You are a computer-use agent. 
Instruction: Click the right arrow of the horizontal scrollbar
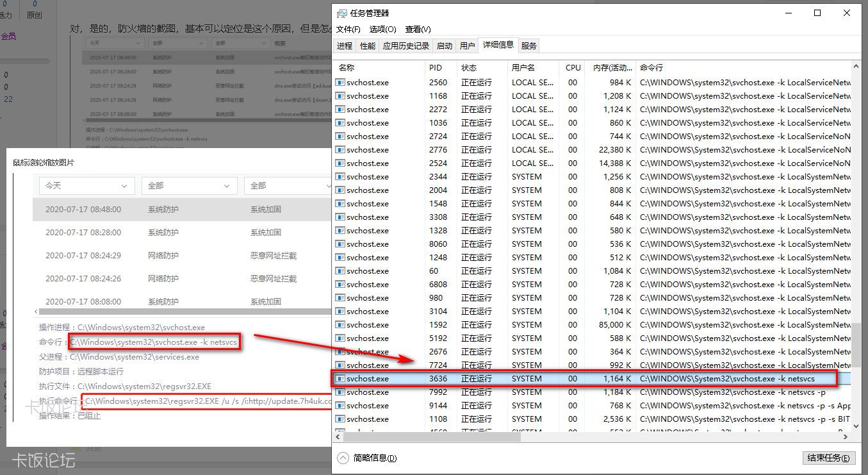coord(846,437)
